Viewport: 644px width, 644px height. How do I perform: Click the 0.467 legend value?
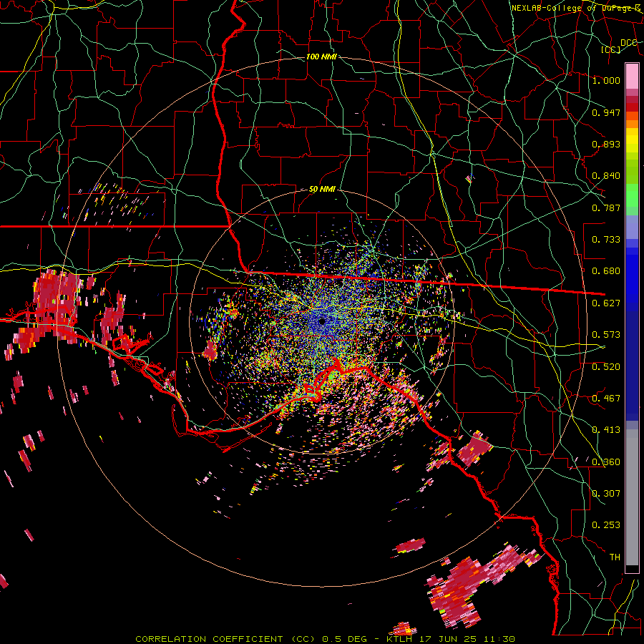pos(606,399)
